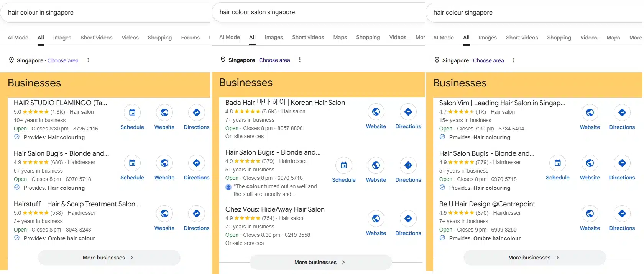Expand More businesses in 'hair colour salon singapore' panel
Viewport: 644px width, 274px height.
(x=320, y=262)
